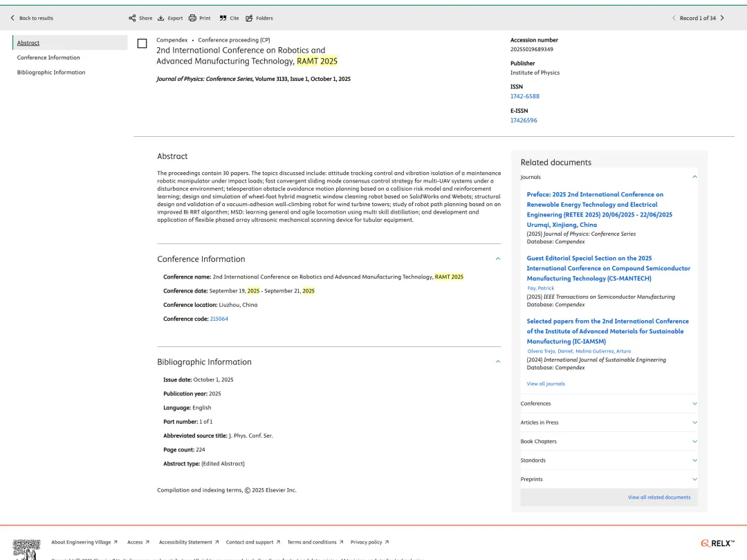Click View all related documents
The height and width of the screenshot is (560, 747).
tap(658, 497)
